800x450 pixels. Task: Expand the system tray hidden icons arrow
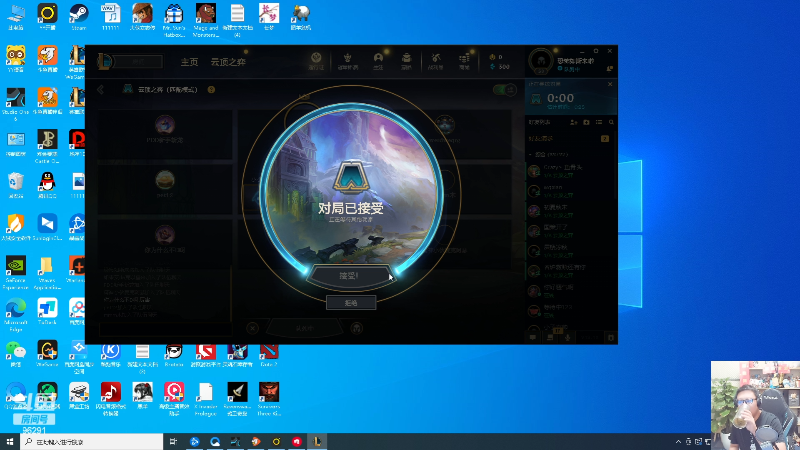click(x=678, y=441)
